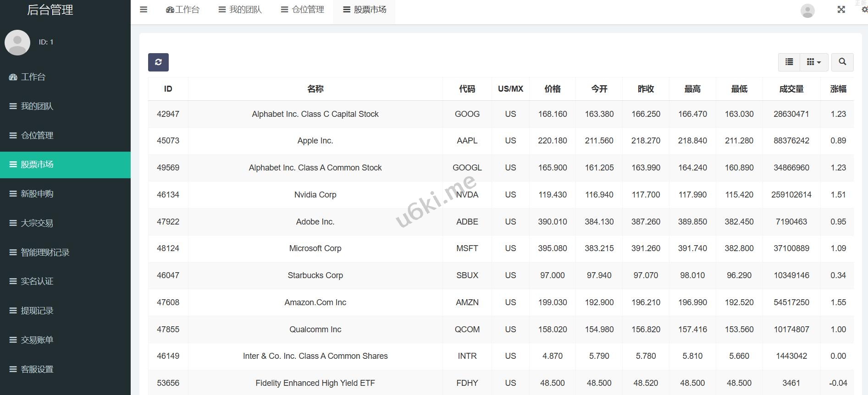Screen dimensions: 868x395
Task: Open 新股申购 in the sidebar
Action: 37,194
